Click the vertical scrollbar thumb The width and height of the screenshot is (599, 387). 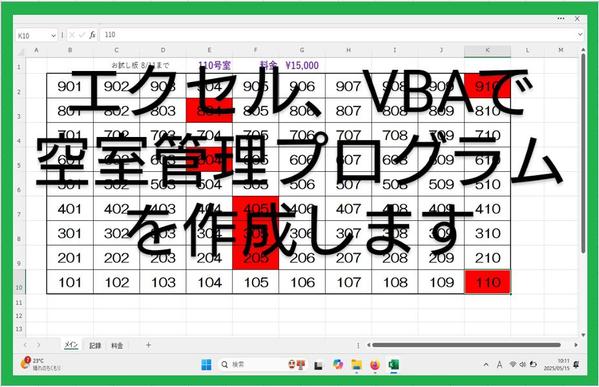583,153
